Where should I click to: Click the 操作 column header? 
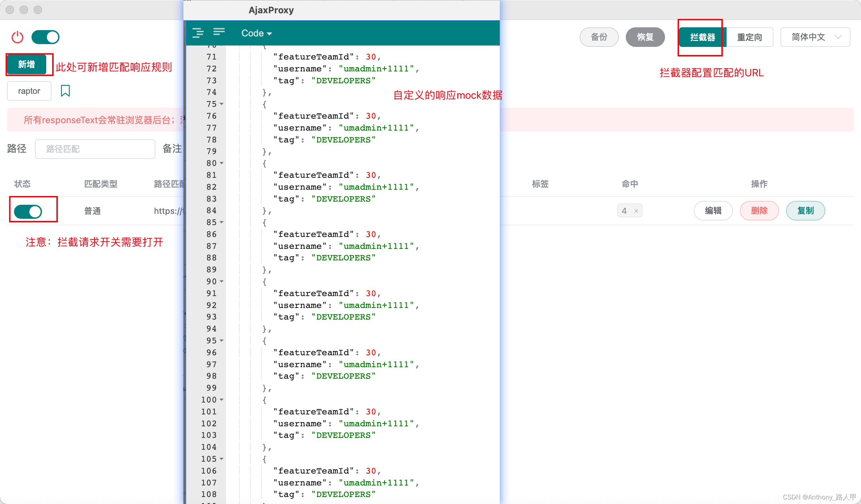click(x=759, y=184)
